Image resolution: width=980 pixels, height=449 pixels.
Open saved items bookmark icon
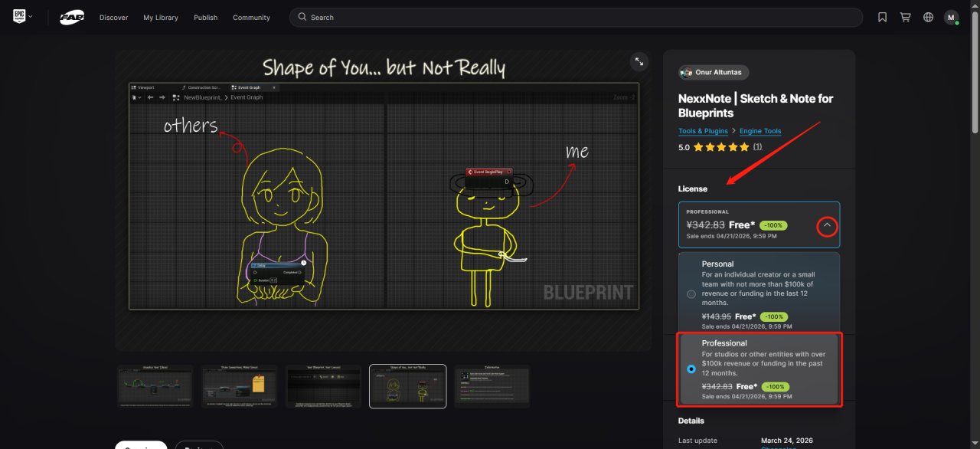[883, 17]
